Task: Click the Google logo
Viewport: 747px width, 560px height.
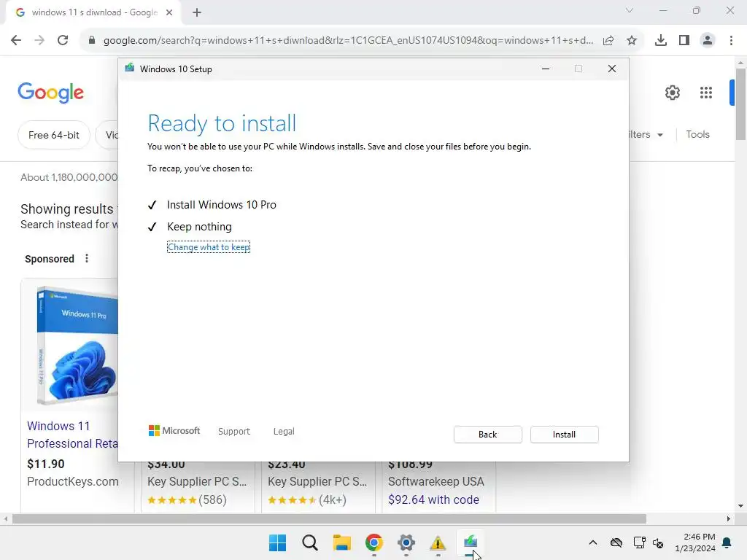Action: click(x=50, y=93)
